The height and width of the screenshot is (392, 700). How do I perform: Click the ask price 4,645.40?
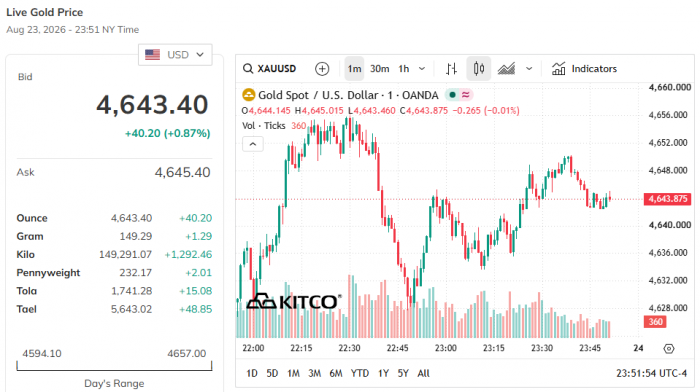coord(182,172)
